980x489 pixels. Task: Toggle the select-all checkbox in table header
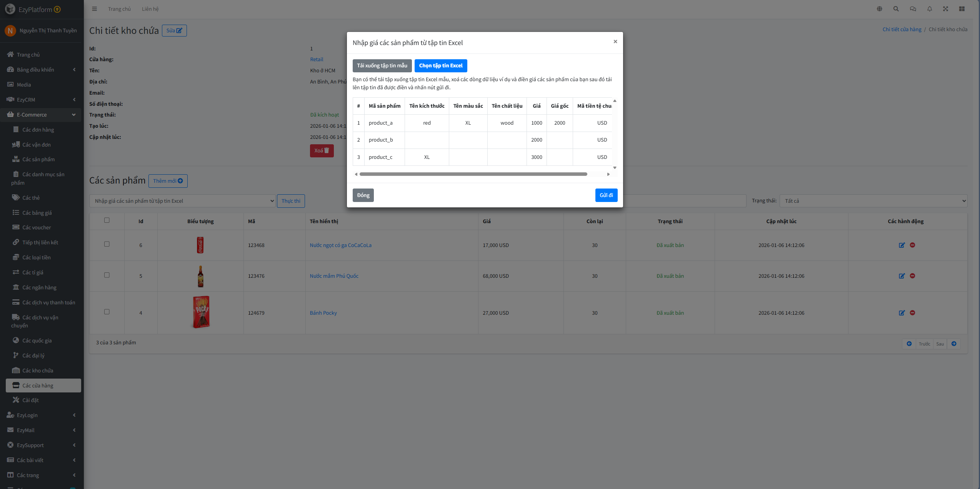coord(107,220)
